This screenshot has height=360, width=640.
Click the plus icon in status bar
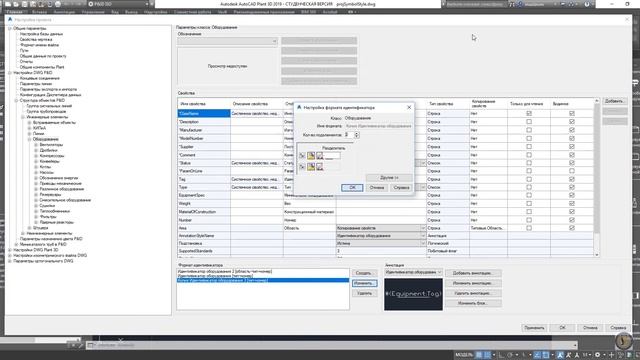(611, 355)
